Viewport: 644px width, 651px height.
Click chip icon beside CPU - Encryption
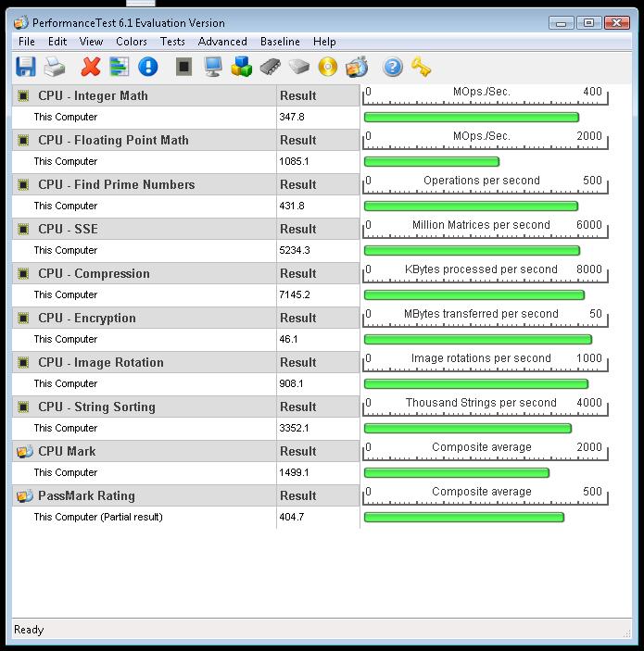pos(23,318)
